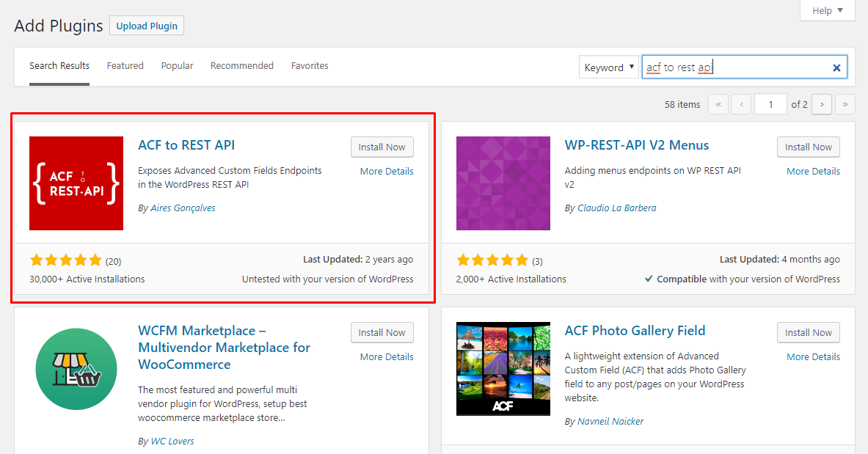Expand the Help dropdown
The image size is (868, 454).
tap(826, 10)
